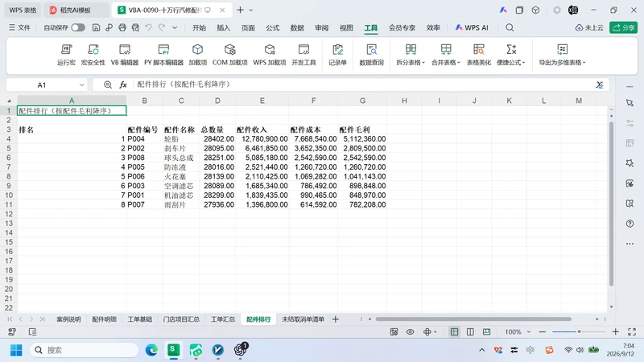Viewport: 644px width, 362px height.
Task: Open 表格美化 table beautify tool
Action: coord(478,55)
